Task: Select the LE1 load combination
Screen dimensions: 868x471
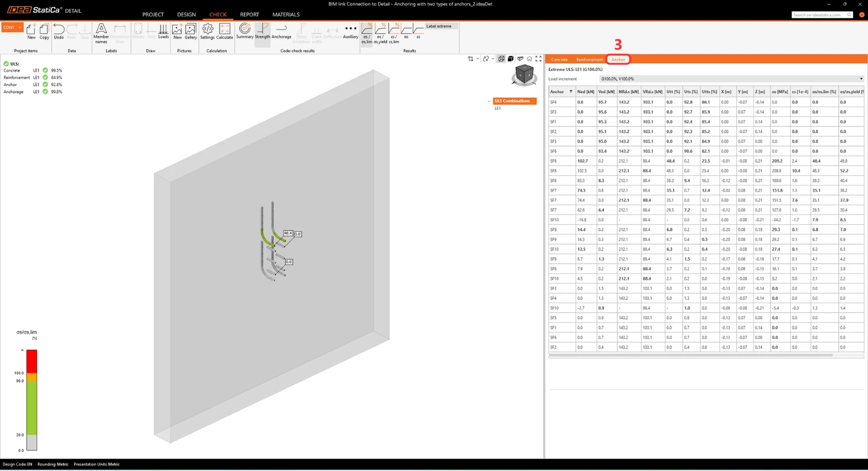Action: point(497,109)
